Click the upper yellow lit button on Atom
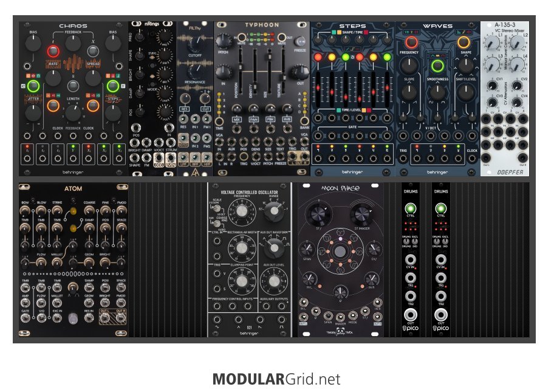 pos(73,211)
